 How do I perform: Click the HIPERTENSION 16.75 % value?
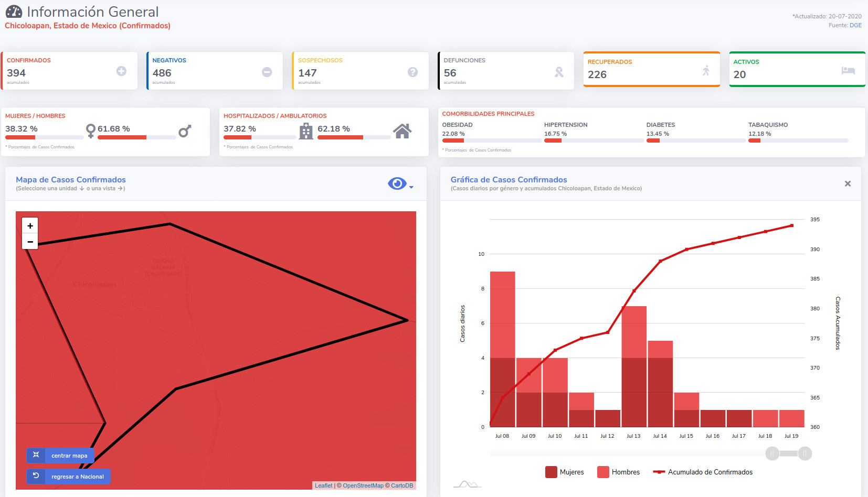point(555,134)
